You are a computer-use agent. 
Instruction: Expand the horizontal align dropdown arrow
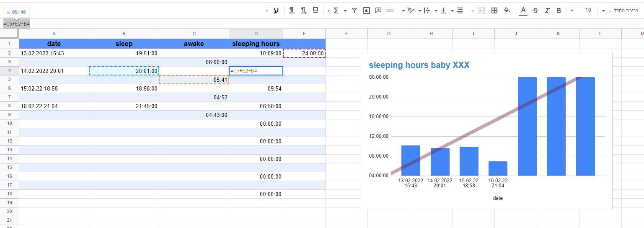[x=453, y=11]
